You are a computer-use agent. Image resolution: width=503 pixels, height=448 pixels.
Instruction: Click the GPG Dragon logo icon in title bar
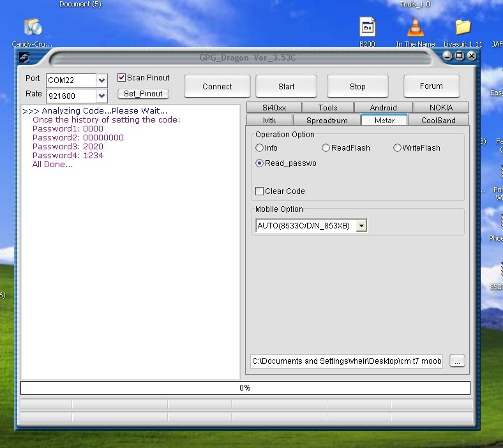pyautogui.click(x=24, y=56)
